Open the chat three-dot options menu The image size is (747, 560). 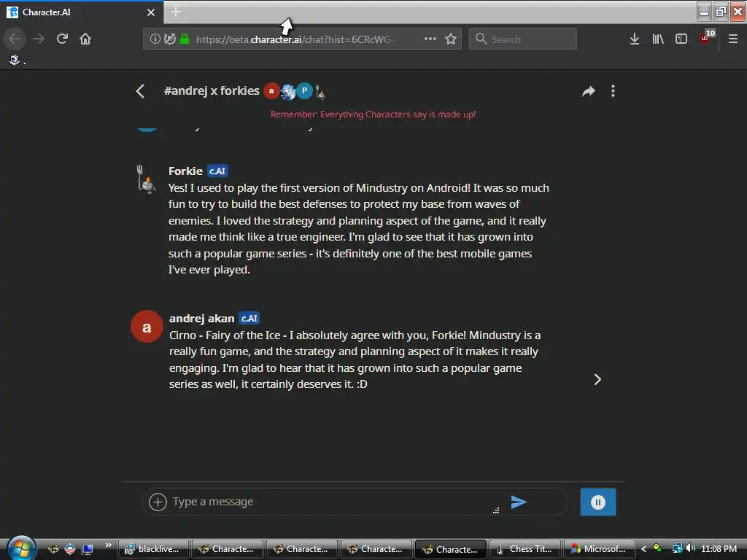[x=613, y=91]
